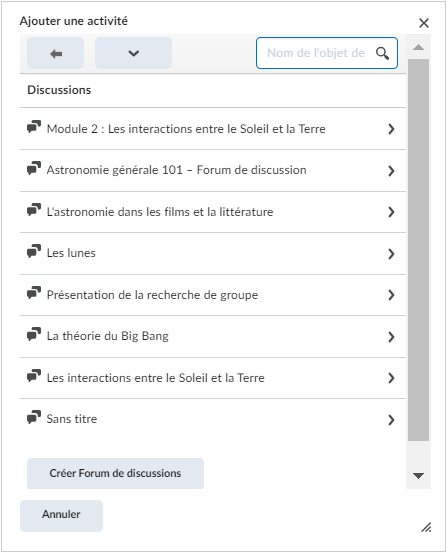
Task: Expand L'astronomie dans les films chevron
Action: point(391,212)
